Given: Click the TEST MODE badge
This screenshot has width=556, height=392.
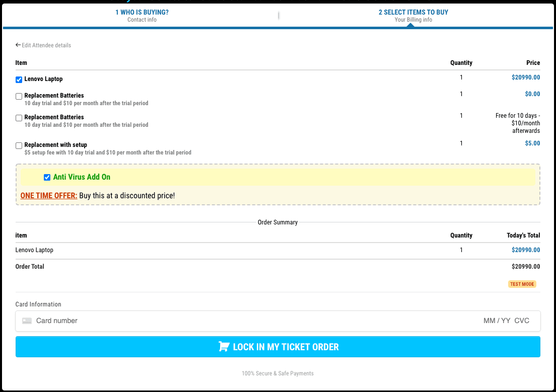Looking at the screenshot, I should pyautogui.click(x=522, y=284).
